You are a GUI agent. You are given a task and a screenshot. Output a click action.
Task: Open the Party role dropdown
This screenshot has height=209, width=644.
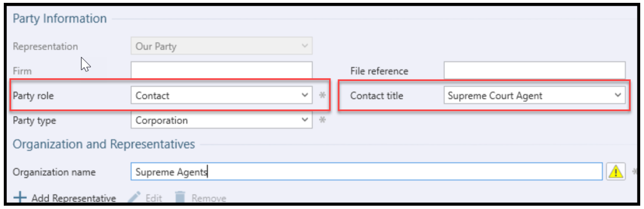tap(221, 96)
